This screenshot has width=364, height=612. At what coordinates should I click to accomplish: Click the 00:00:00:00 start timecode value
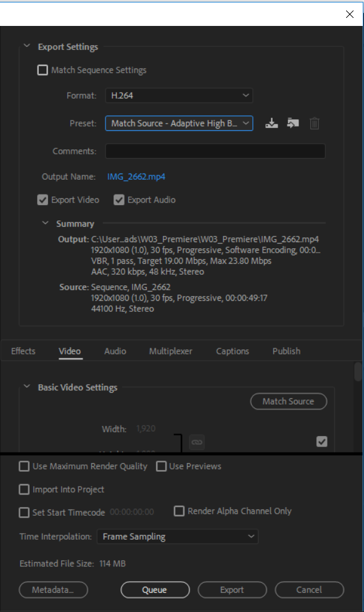pos(132,512)
